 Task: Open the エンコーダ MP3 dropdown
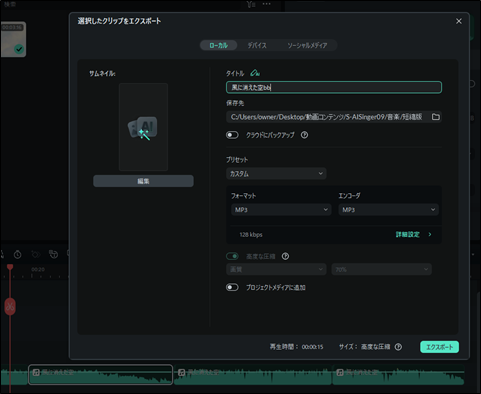click(388, 210)
